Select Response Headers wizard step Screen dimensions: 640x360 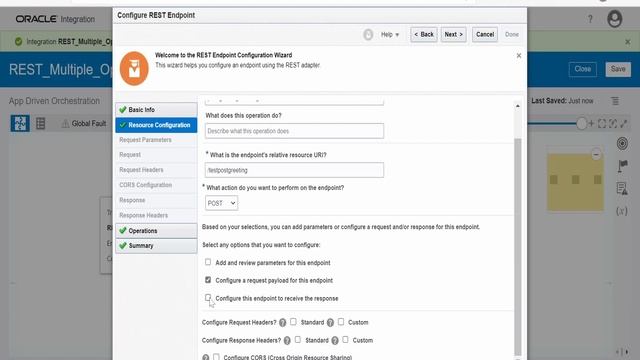point(143,216)
